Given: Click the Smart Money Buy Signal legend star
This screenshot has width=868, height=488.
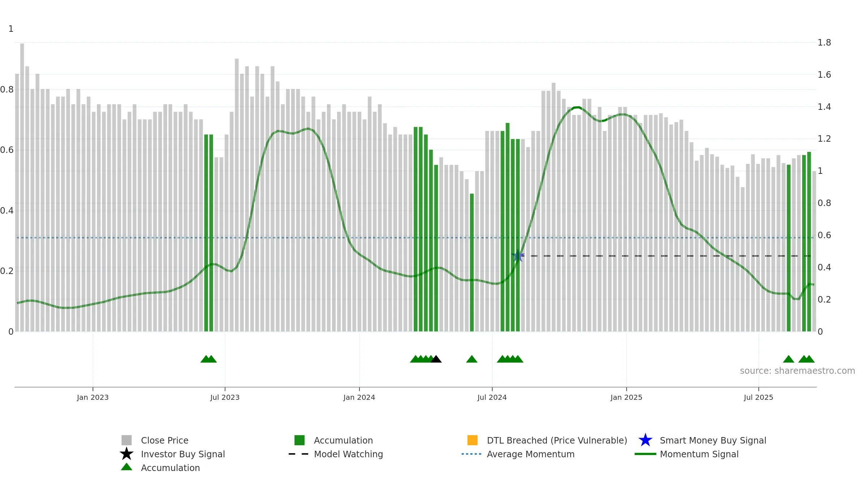Looking at the screenshot, I should pos(645,440).
